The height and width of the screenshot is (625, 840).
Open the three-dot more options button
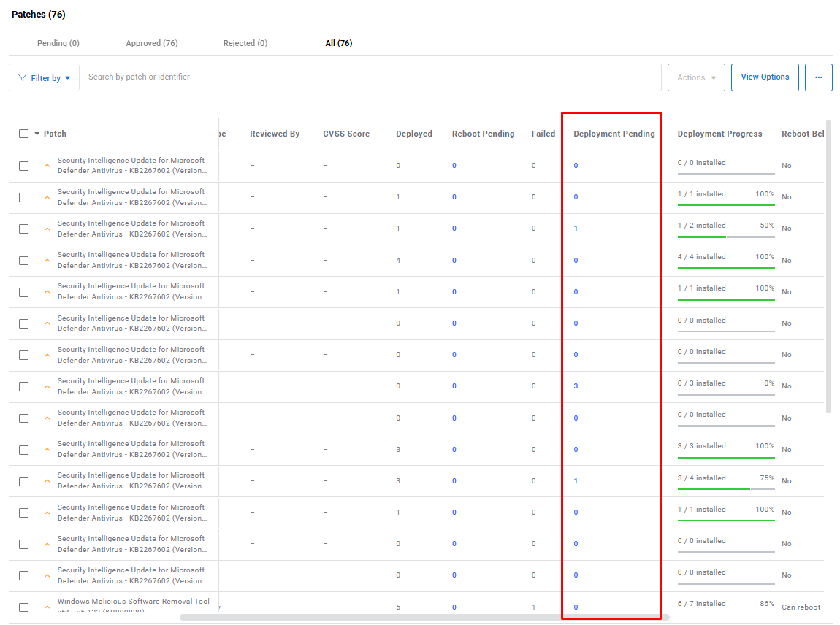point(818,77)
